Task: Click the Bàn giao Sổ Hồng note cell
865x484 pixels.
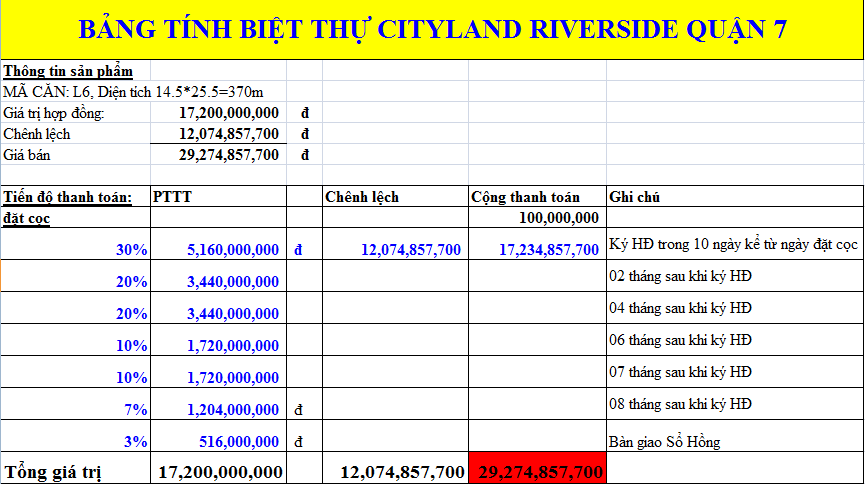Action: [735, 436]
